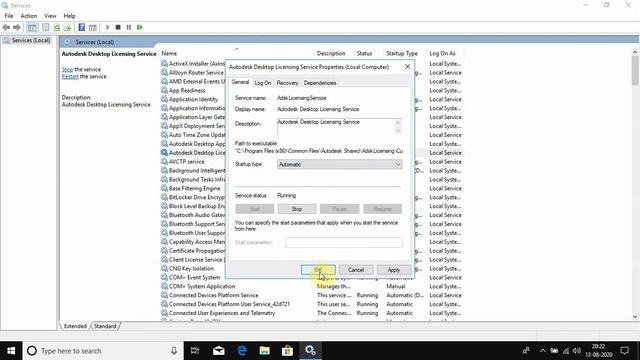Click the volume speaker tray icon
Viewport: 640px width, 360px height.
[576, 351]
